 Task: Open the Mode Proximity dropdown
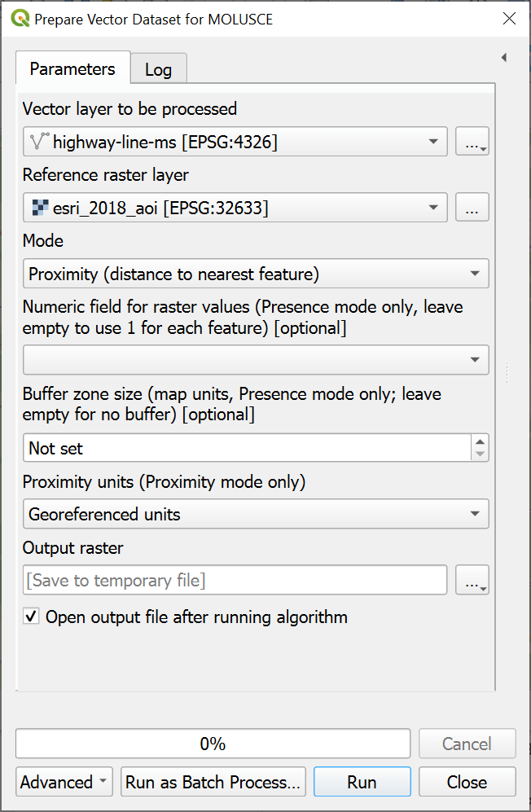(x=255, y=274)
